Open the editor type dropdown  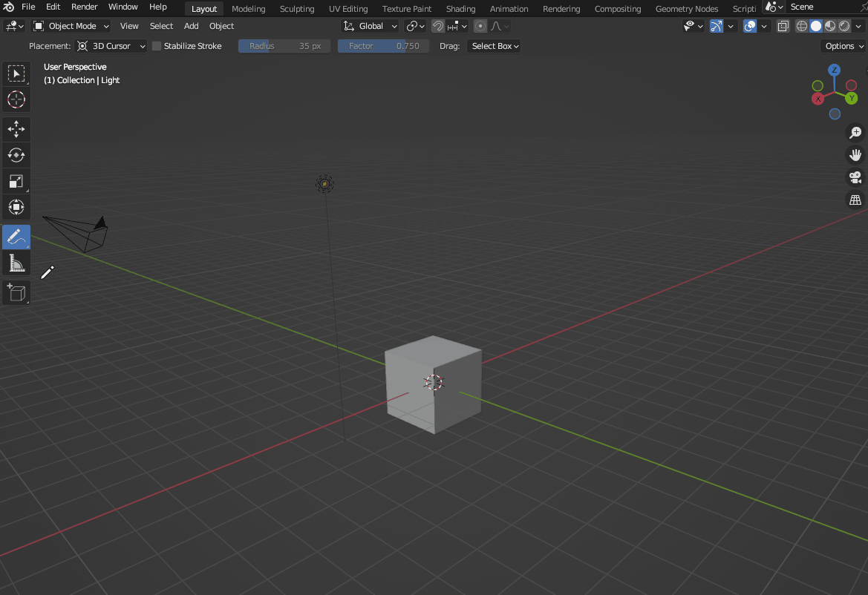click(14, 26)
